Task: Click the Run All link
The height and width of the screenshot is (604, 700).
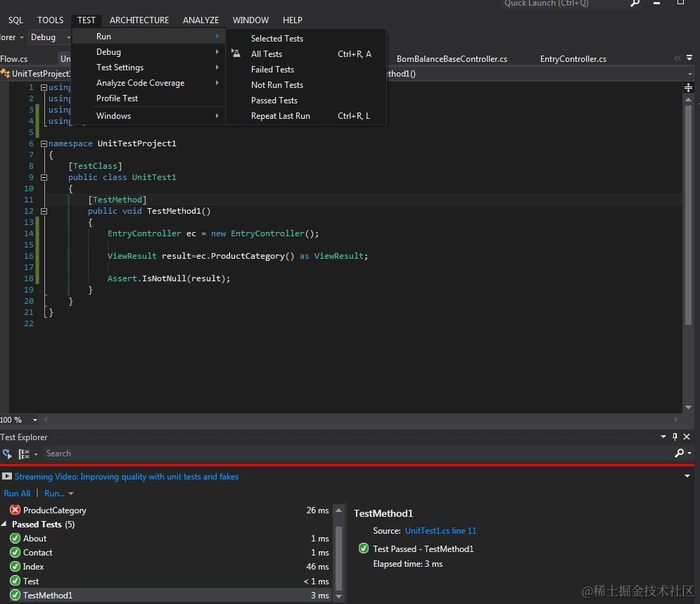Action: [17, 494]
